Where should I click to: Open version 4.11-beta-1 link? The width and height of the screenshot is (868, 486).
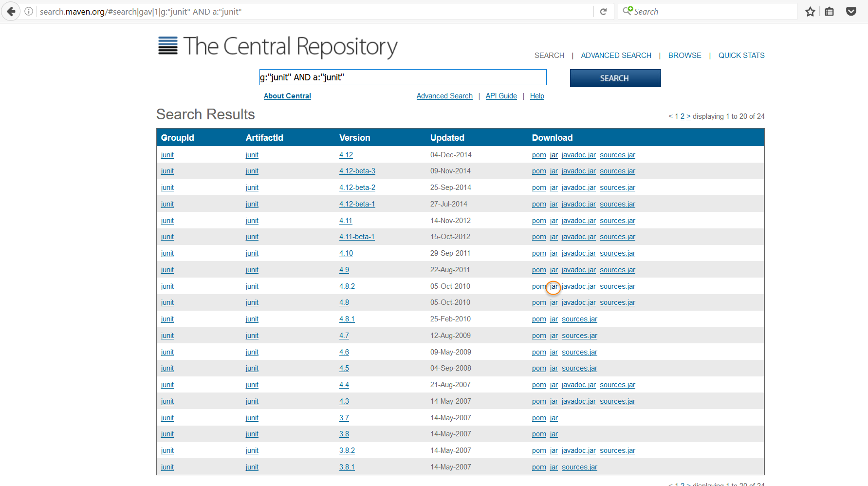(357, 237)
